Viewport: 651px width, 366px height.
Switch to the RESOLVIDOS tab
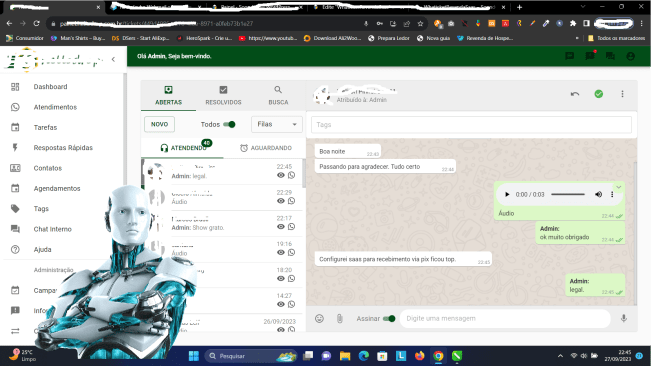pos(223,95)
